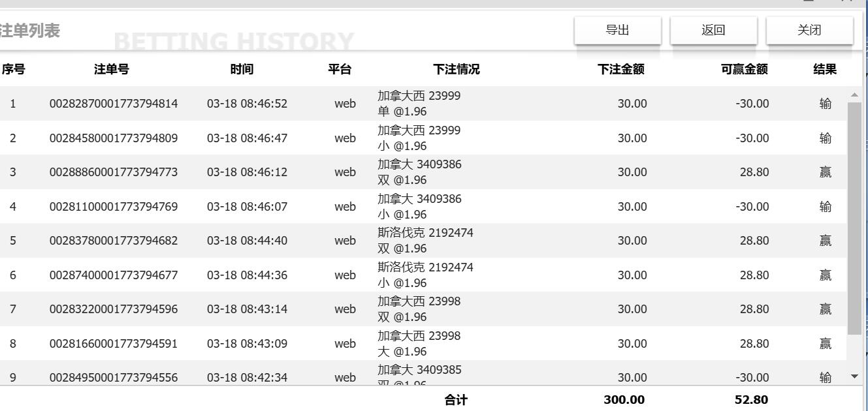Click the scrollbar down arrow
The height and width of the screenshot is (411, 868).
[x=854, y=376]
